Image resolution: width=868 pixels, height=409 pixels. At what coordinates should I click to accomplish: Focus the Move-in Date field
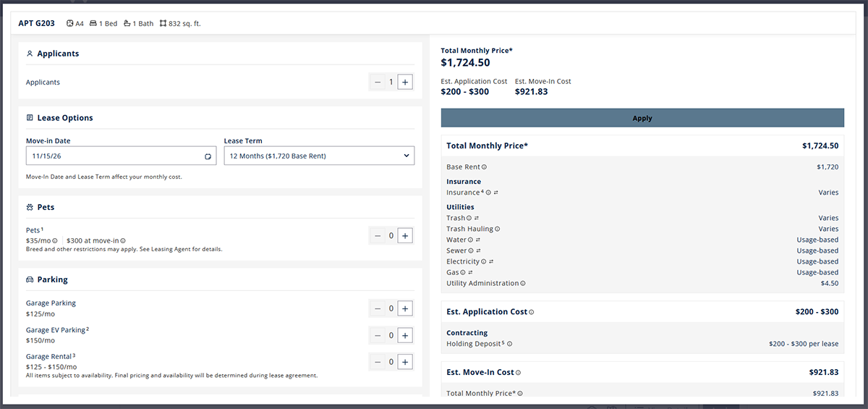[x=121, y=156]
